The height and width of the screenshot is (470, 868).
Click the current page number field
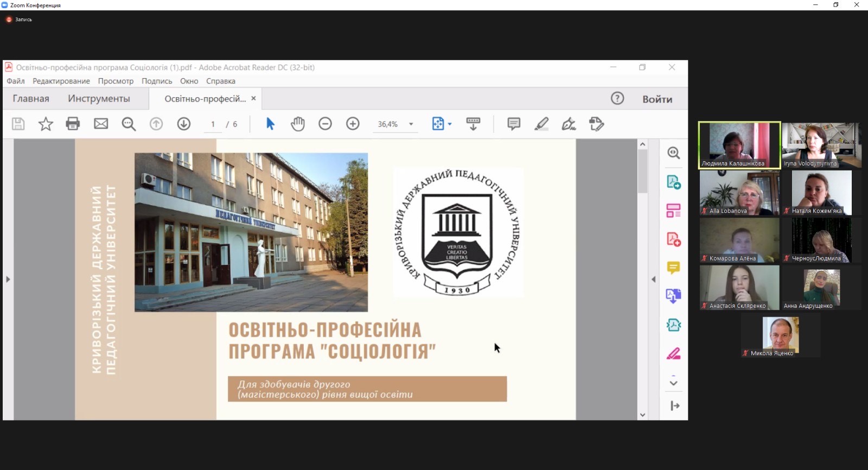[213, 124]
